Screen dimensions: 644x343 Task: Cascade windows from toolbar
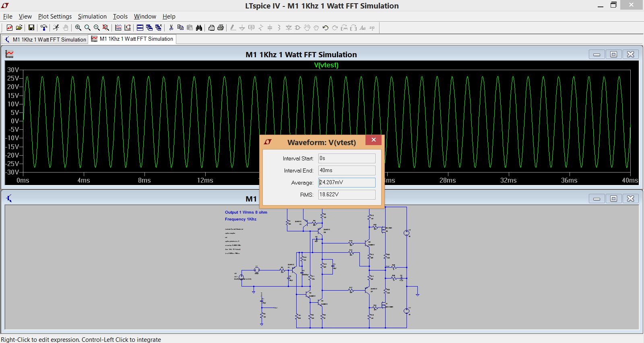(149, 28)
